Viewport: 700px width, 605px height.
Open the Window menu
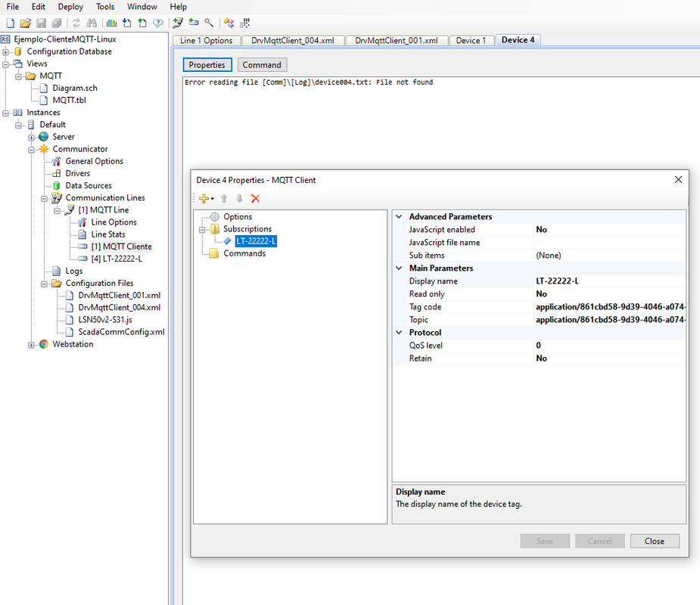142,7
